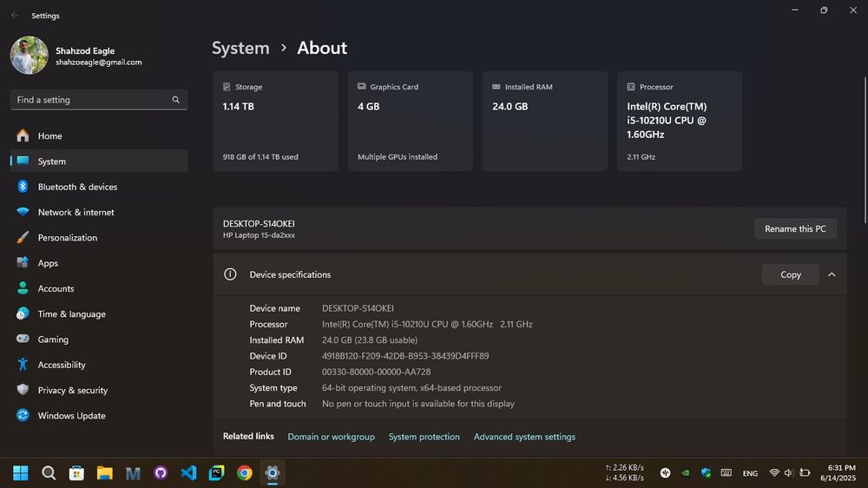Open Gaming settings
This screenshot has width=868, height=488.
tap(99, 340)
